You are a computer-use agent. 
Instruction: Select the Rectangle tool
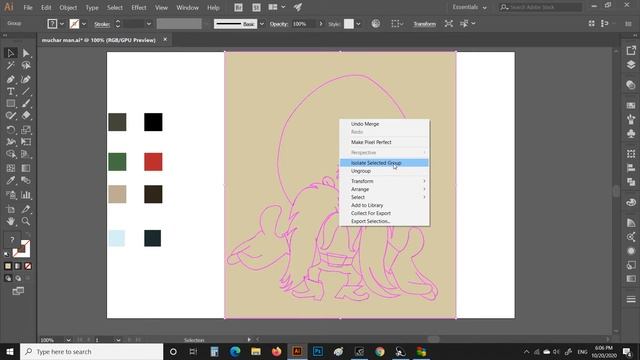click(x=11, y=104)
